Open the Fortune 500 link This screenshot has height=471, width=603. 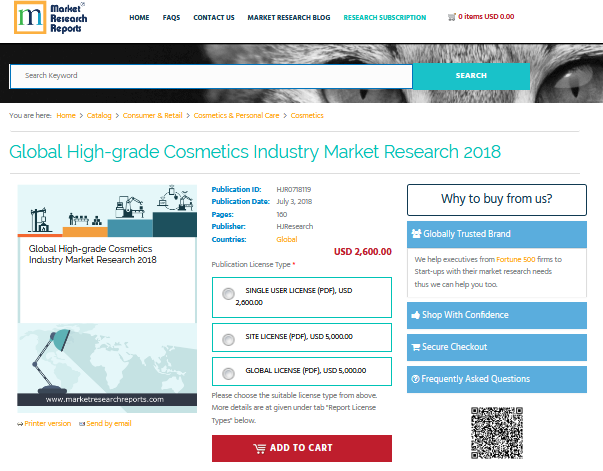pyautogui.click(x=516, y=259)
